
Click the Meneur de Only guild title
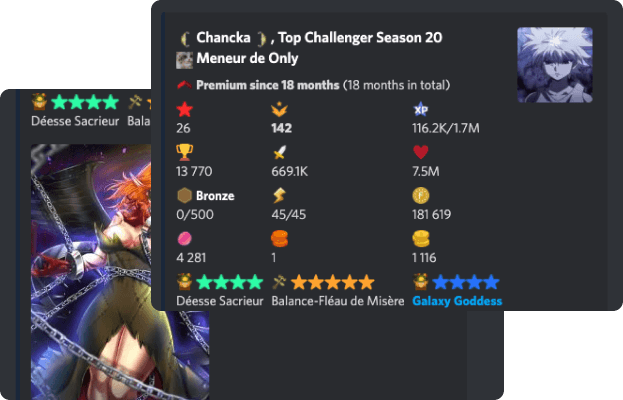(x=247, y=58)
